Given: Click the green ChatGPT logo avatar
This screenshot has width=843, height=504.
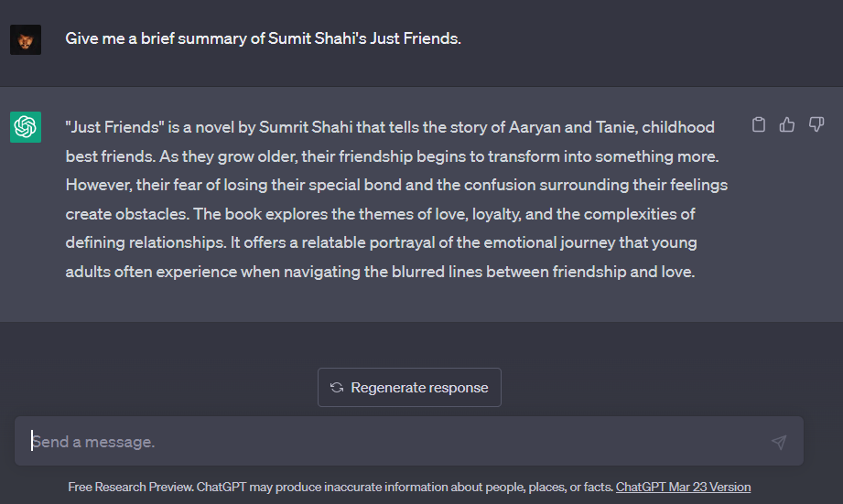Looking at the screenshot, I should tap(26, 127).
